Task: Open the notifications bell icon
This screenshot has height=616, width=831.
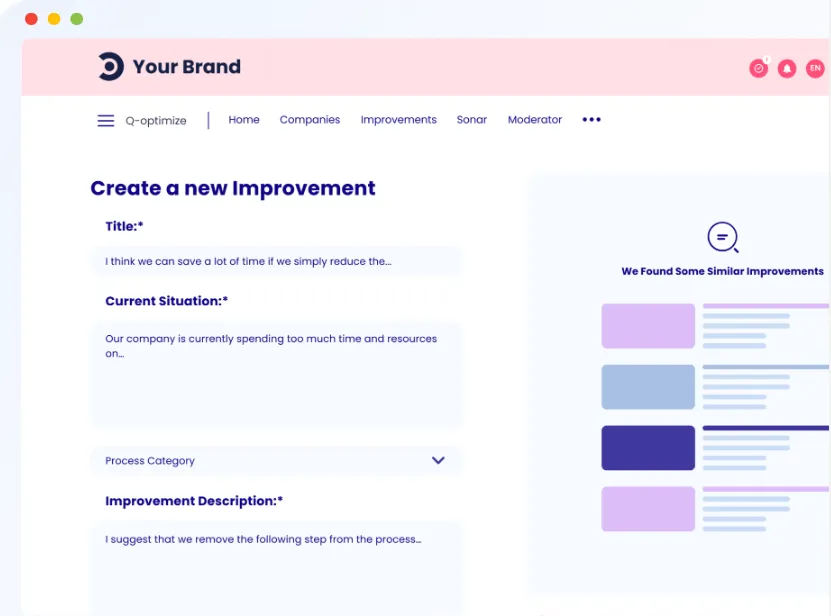Action: click(787, 68)
